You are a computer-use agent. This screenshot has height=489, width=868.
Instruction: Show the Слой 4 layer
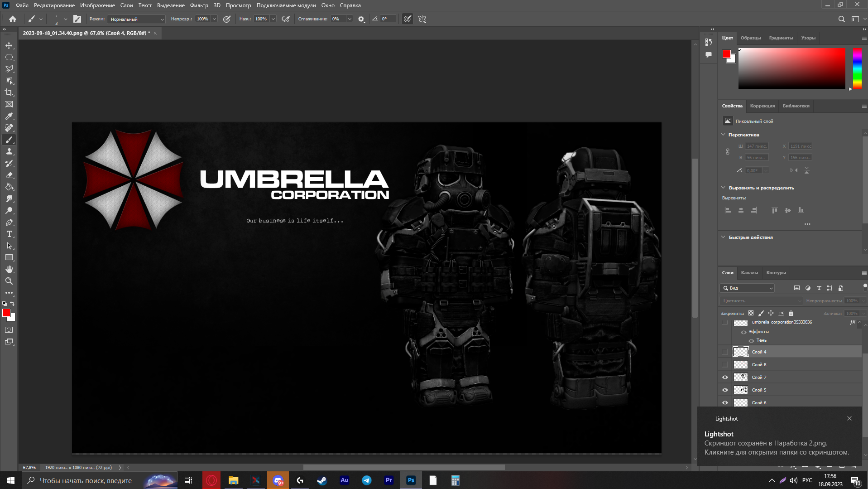click(x=725, y=352)
